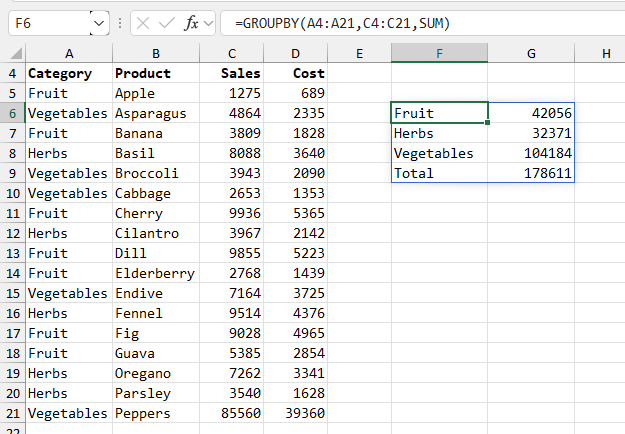625x434 pixels.
Task: Select the Banana cell
Action: click(156, 133)
